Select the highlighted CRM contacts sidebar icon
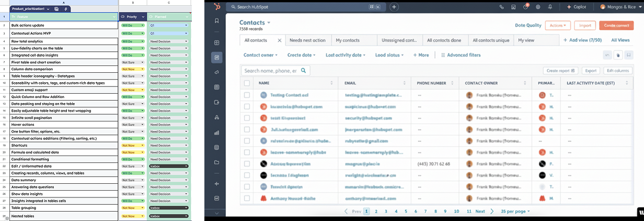Screen dimensions: 644x221 pyautogui.click(x=216, y=57)
